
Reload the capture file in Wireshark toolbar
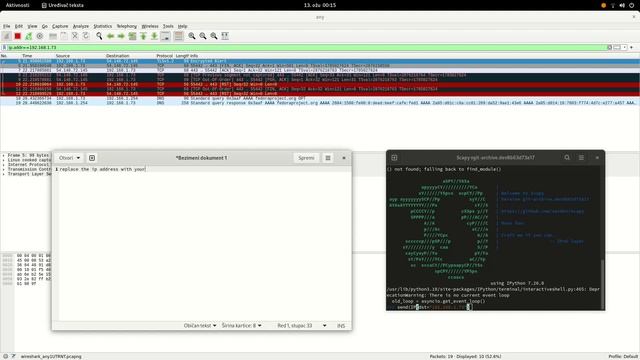(86, 36)
